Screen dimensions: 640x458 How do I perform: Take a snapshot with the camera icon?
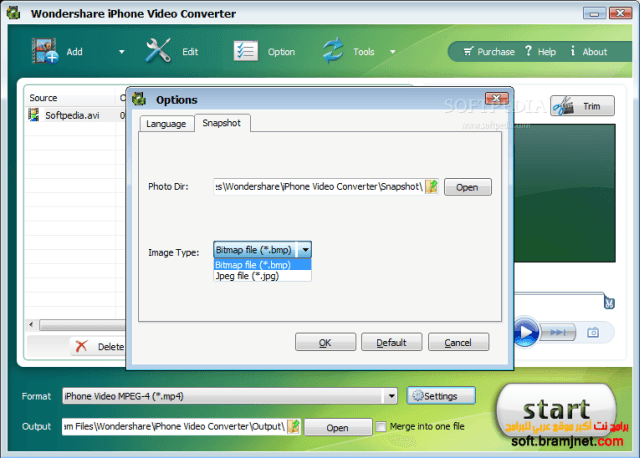[x=593, y=333]
